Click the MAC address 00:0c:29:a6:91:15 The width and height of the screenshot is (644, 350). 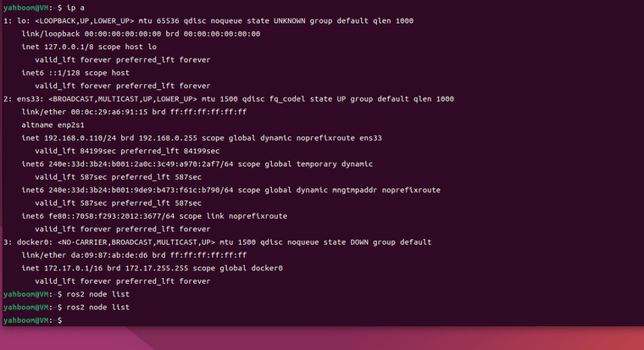(108, 112)
